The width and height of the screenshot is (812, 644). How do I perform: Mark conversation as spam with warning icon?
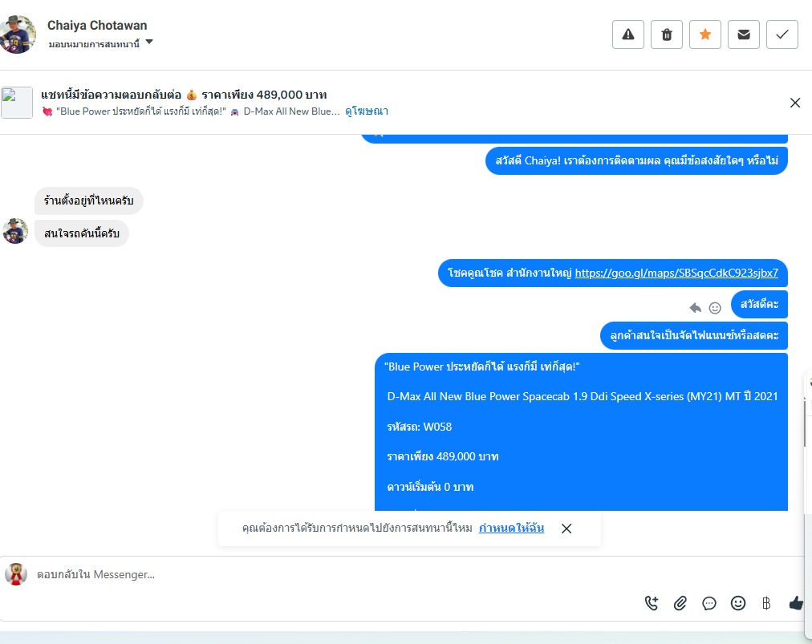coord(627,34)
